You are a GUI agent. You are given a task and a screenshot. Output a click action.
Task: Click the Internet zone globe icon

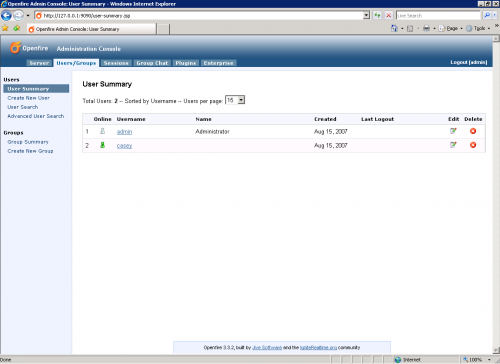pos(398,360)
